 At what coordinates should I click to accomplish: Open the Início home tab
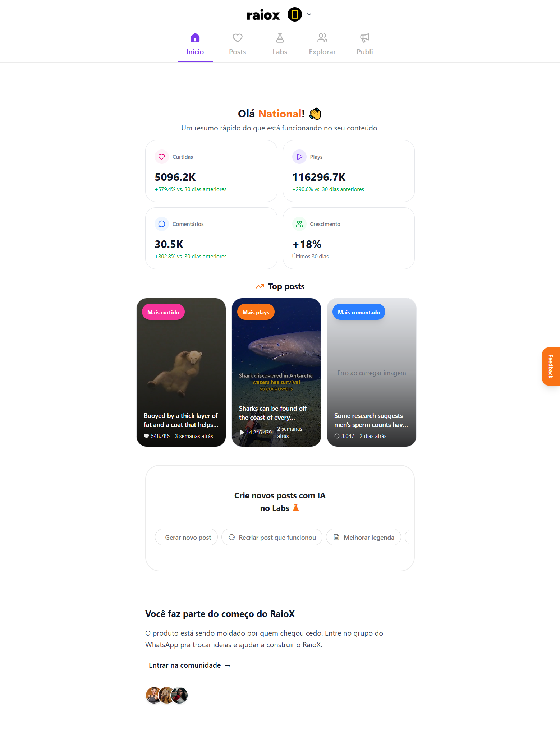(195, 44)
